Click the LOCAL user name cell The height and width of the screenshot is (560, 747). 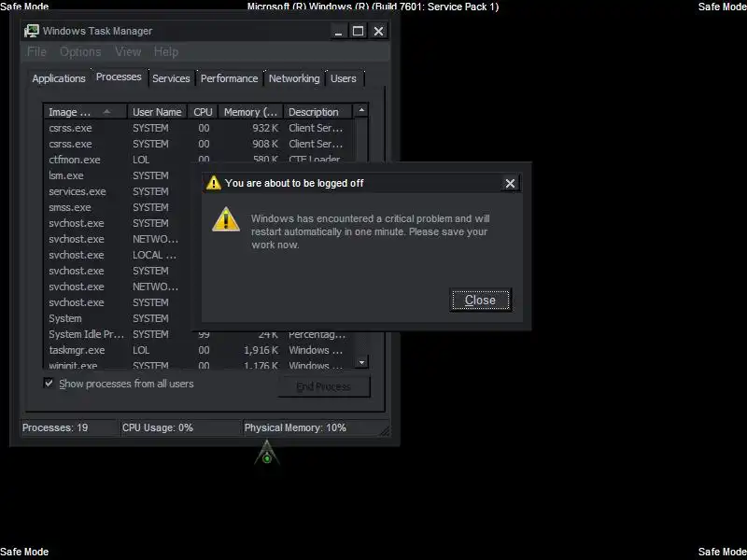pyautogui.click(x=154, y=255)
